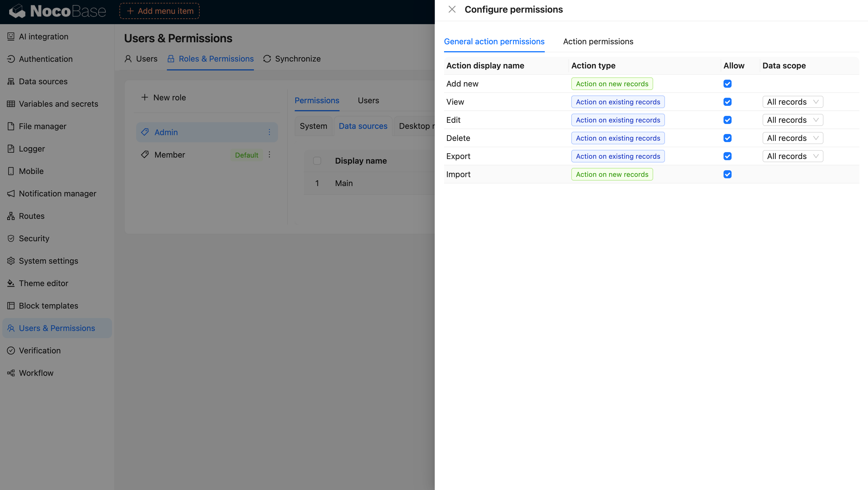868x490 pixels.
Task: Select the Member role in list
Action: (169, 155)
